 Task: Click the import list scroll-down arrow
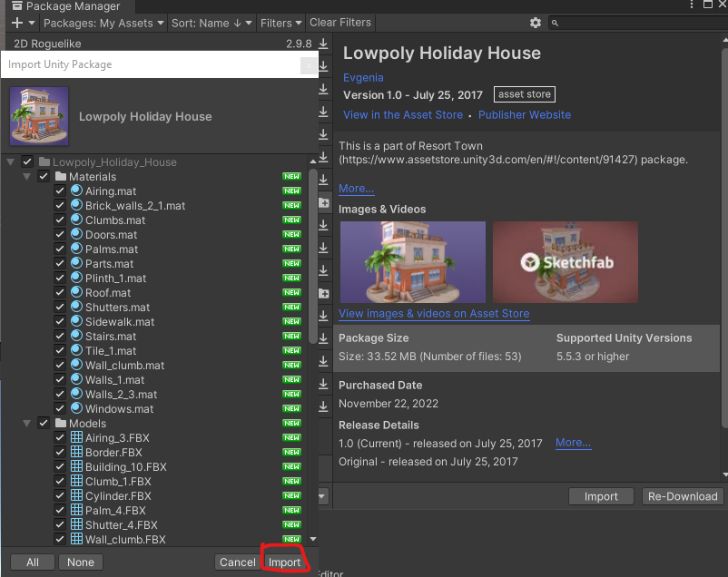click(313, 539)
